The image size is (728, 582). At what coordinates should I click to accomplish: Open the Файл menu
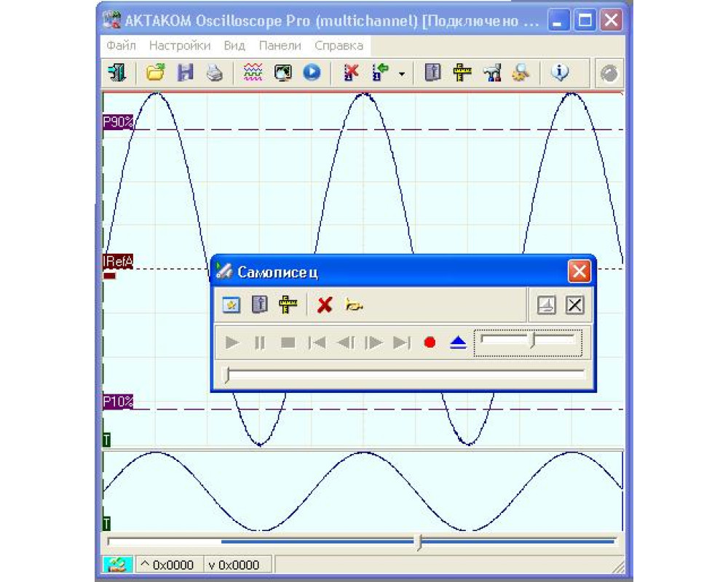point(121,45)
